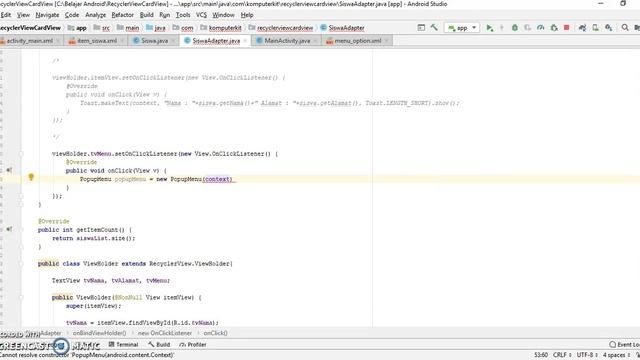Open the AVD Manager icon
The image size is (640, 360).
pyautogui.click(x=596, y=27)
